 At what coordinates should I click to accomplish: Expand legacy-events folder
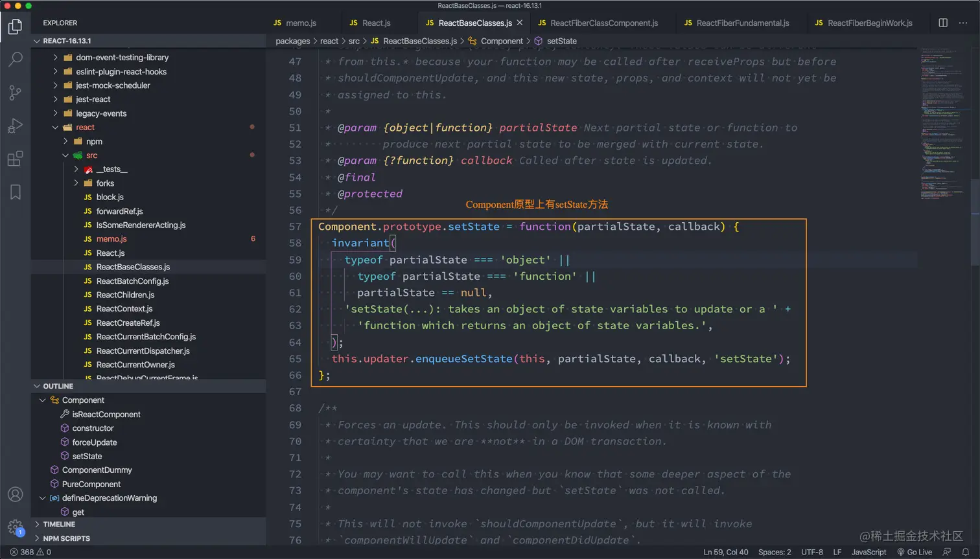101,113
